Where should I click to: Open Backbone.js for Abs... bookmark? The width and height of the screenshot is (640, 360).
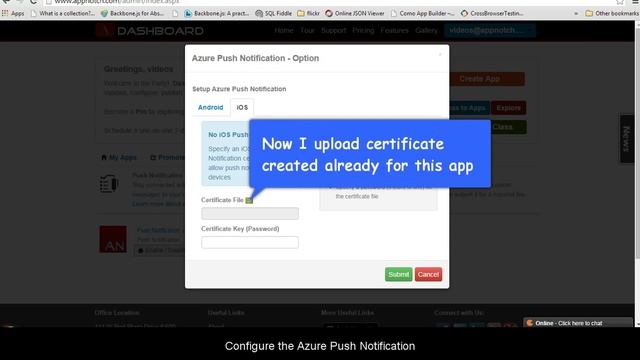(x=132, y=13)
